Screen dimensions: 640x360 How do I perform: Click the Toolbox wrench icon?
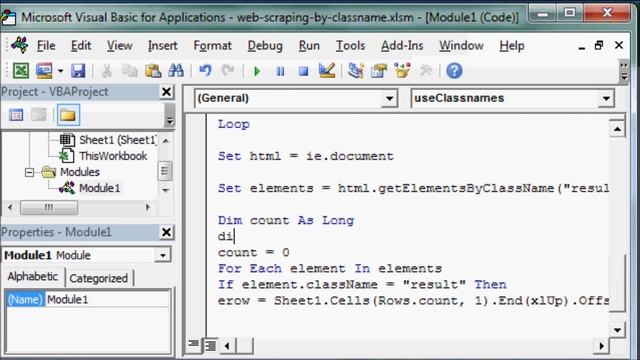[x=426, y=71]
